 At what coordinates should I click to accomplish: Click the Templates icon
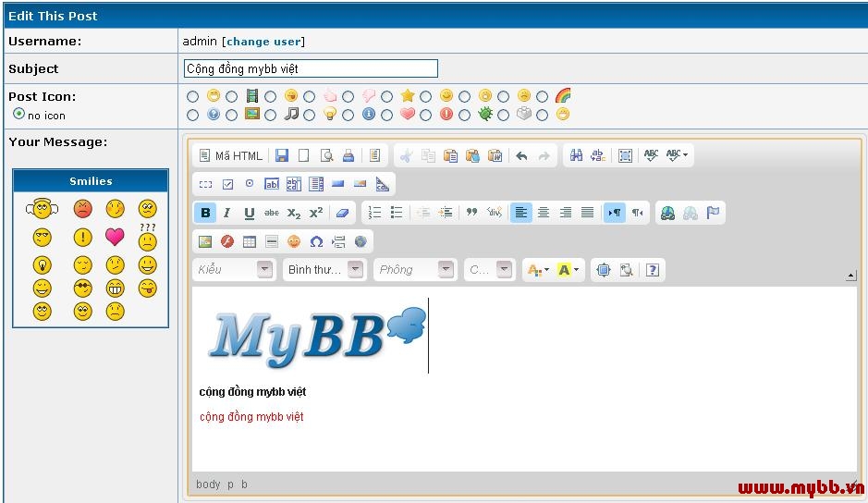click(374, 155)
